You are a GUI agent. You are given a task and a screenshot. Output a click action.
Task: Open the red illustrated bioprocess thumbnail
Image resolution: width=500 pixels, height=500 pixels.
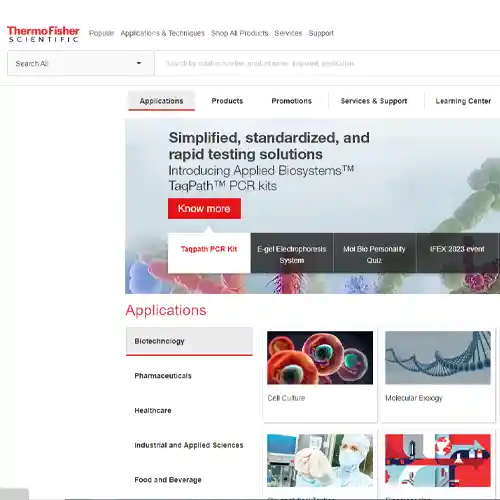[x=438, y=460]
